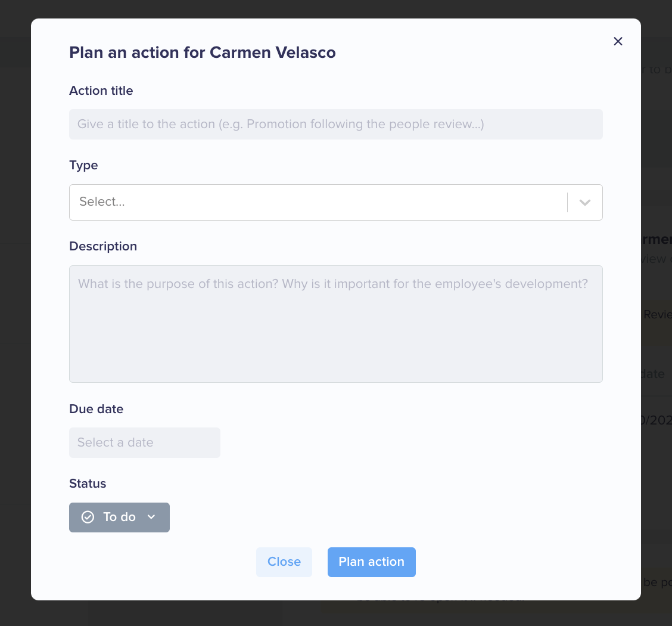
Task: Click into the Description text area
Action: (335, 324)
